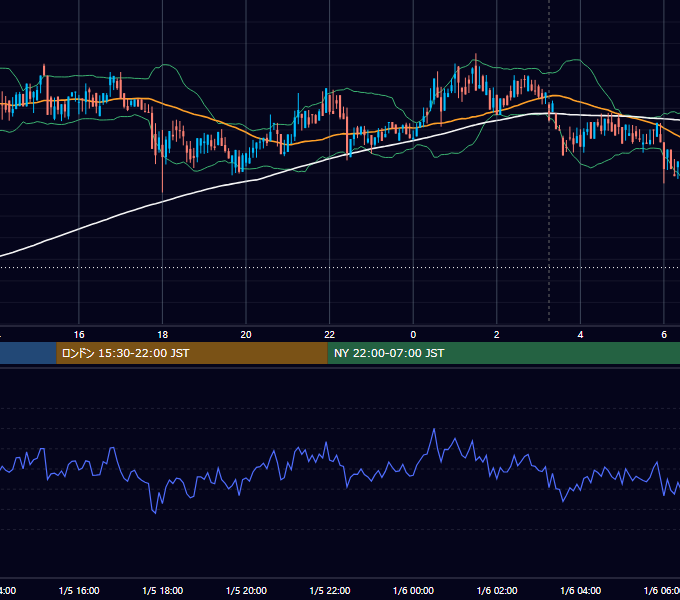This screenshot has height=600, width=680.
Task: Click the 1/5 20:00 date label
Action: click(x=246, y=590)
